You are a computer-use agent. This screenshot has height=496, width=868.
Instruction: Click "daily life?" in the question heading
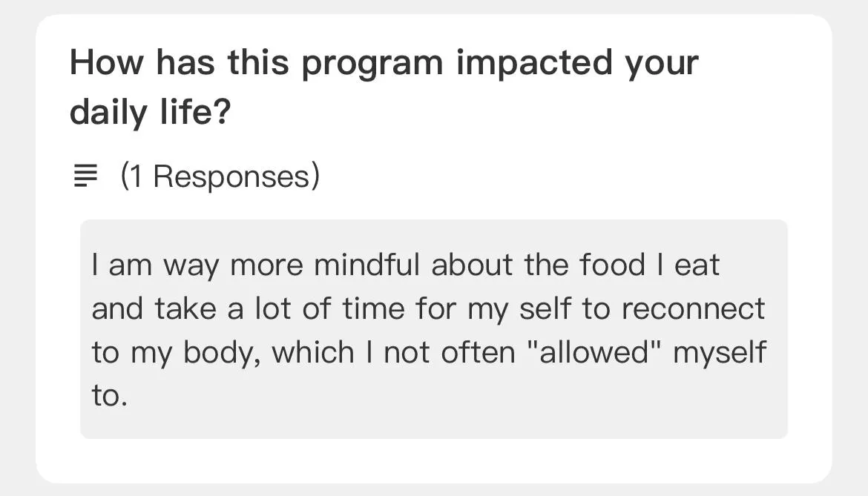[x=150, y=112]
